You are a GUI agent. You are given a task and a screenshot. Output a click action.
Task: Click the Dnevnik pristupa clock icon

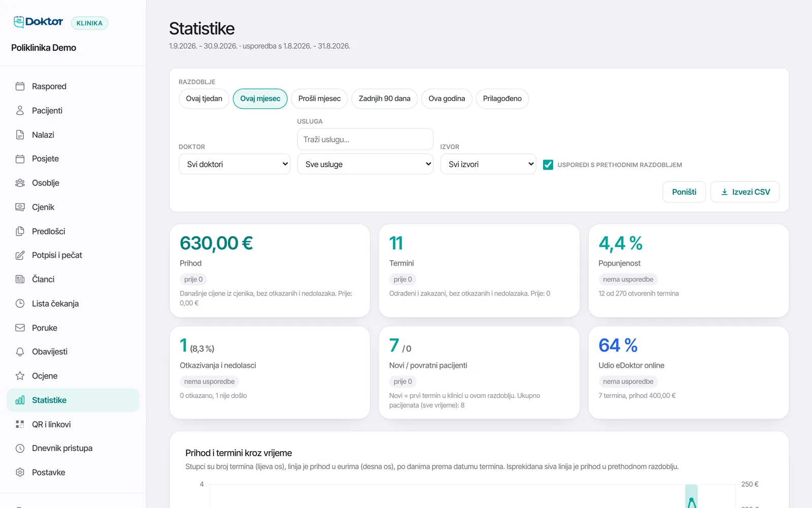[x=20, y=448]
